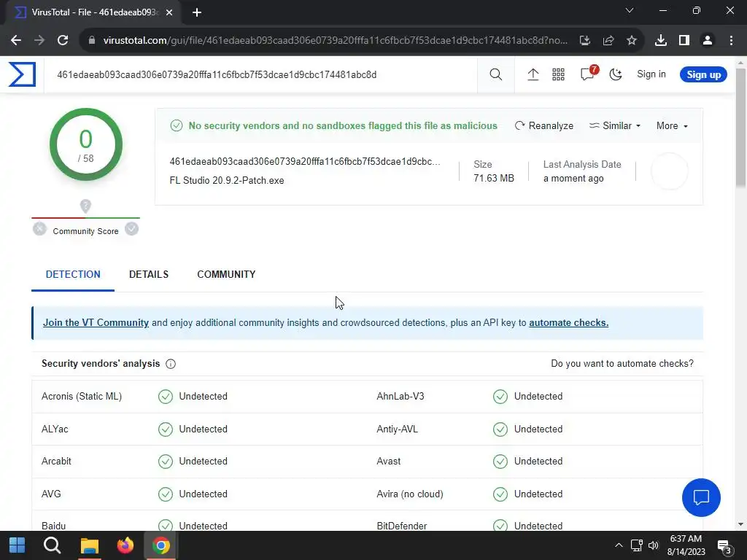
Task: Click the VirusTotal logo icon
Action: 22,74
